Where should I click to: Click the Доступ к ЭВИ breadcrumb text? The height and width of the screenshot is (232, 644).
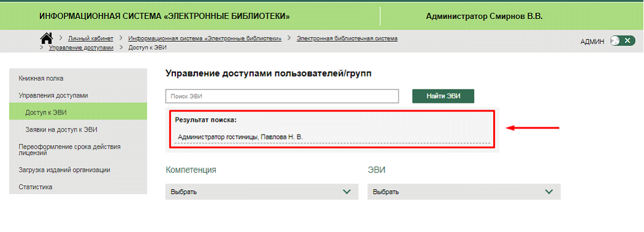147,48
